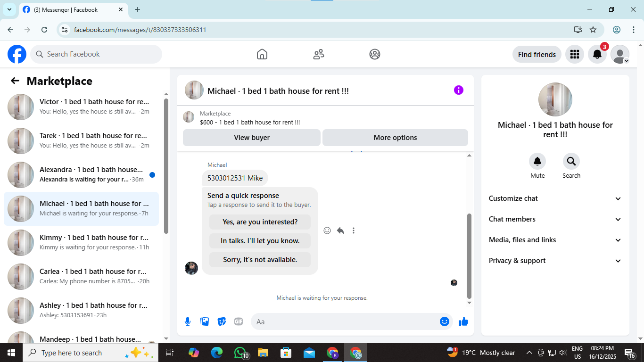Image resolution: width=644 pixels, height=362 pixels.
Task: Send quick response 'In talks. I'll let you know.'
Action: pyautogui.click(x=260, y=241)
